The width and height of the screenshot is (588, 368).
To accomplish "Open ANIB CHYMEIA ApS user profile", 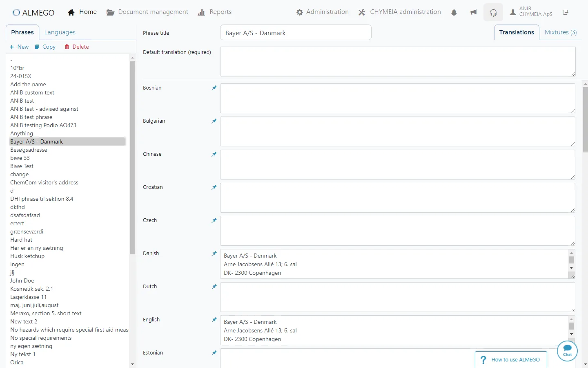I will tap(531, 11).
